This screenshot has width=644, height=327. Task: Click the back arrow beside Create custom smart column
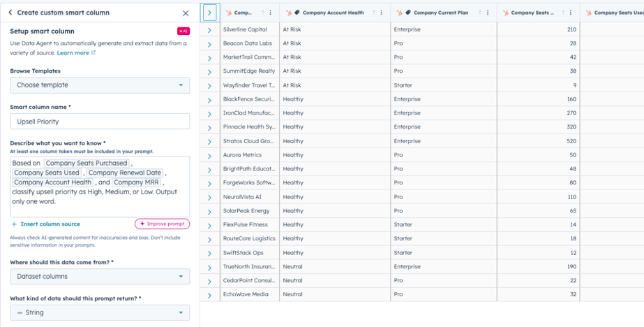click(10, 13)
